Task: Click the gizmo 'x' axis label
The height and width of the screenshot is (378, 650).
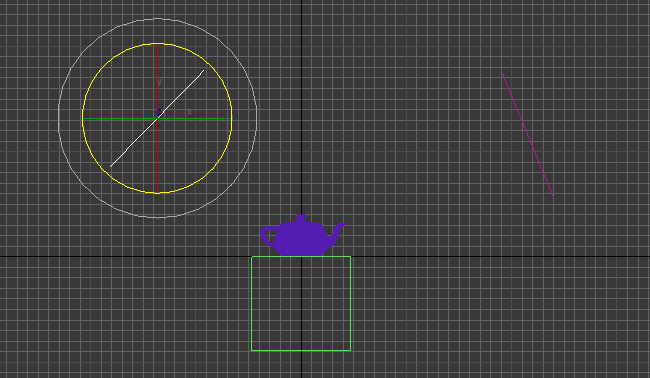Action: click(x=189, y=112)
